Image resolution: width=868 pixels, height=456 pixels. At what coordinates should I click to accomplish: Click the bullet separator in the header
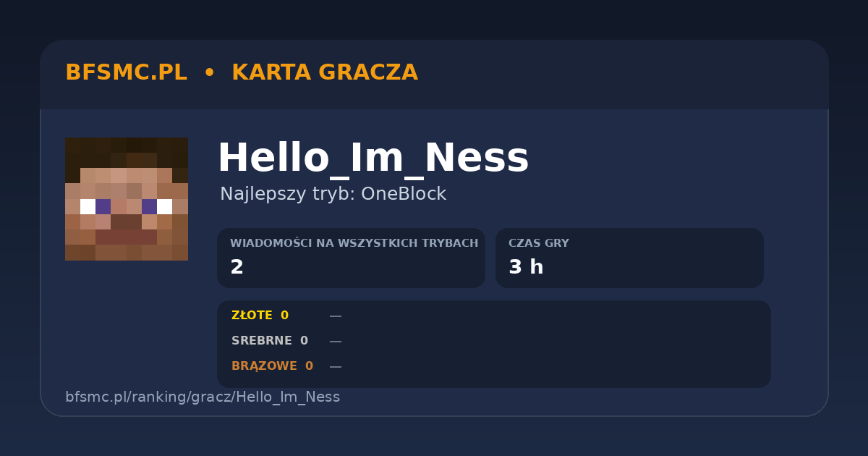pyautogui.click(x=209, y=73)
